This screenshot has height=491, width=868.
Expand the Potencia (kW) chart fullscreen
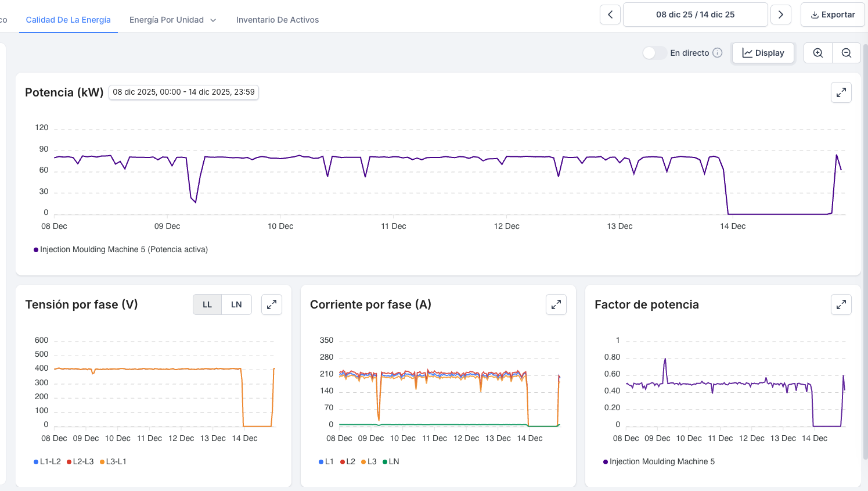841,92
